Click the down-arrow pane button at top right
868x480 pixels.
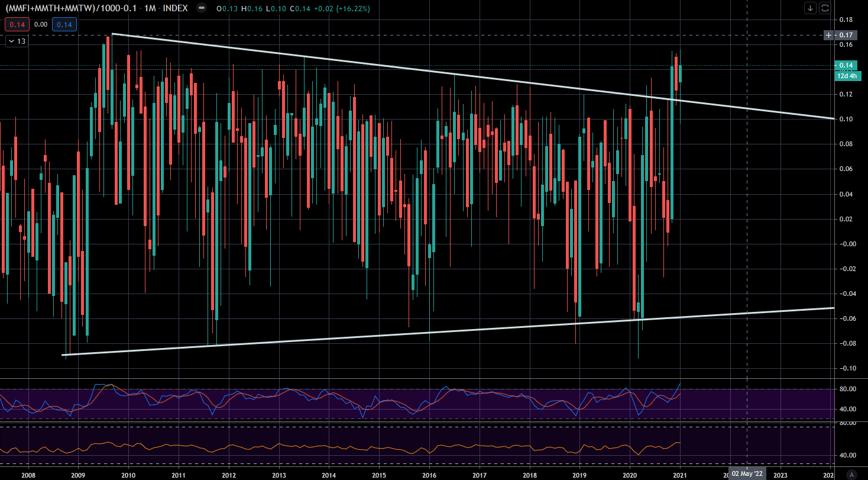click(809, 8)
